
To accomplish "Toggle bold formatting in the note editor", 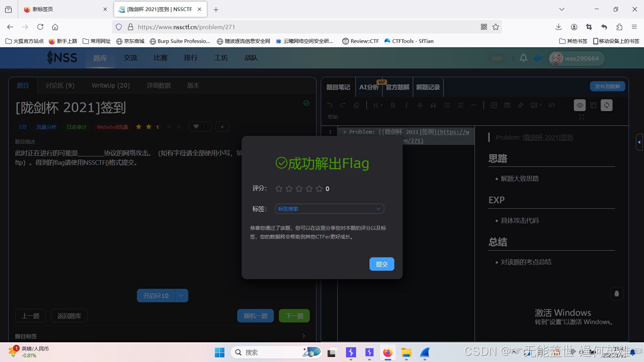I will point(393,105).
